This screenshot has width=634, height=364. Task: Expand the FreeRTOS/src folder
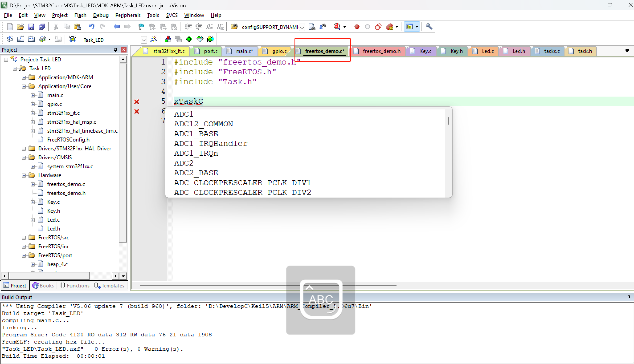24,238
